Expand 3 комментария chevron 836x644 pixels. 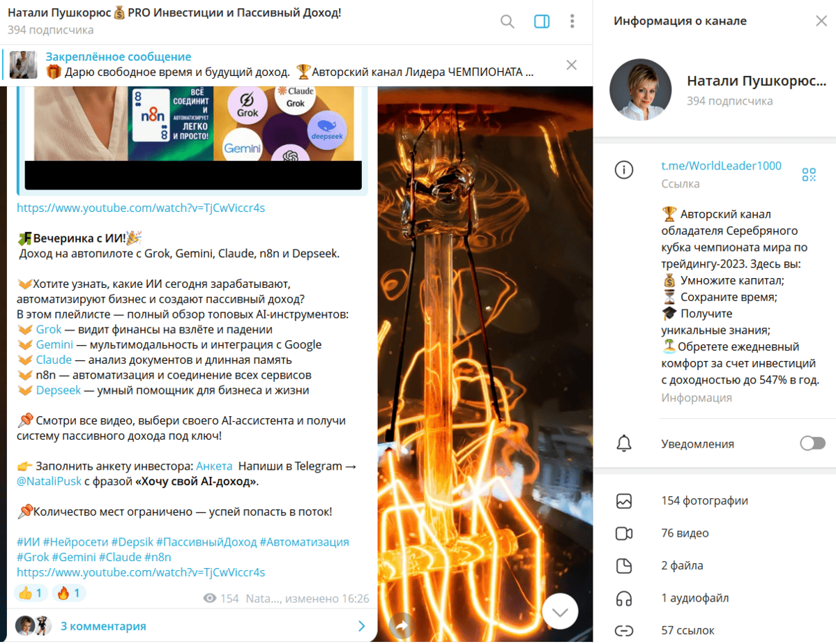361,626
